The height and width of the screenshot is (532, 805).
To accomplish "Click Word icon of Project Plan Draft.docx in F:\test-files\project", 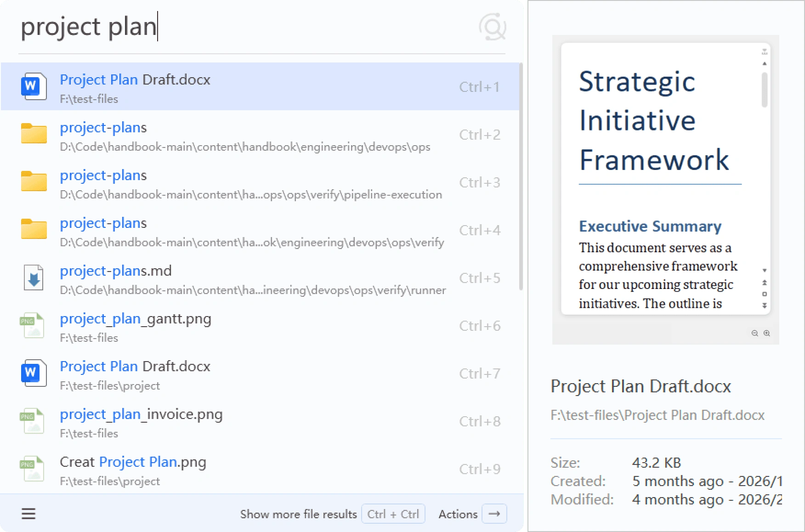I will pyautogui.click(x=34, y=373).
